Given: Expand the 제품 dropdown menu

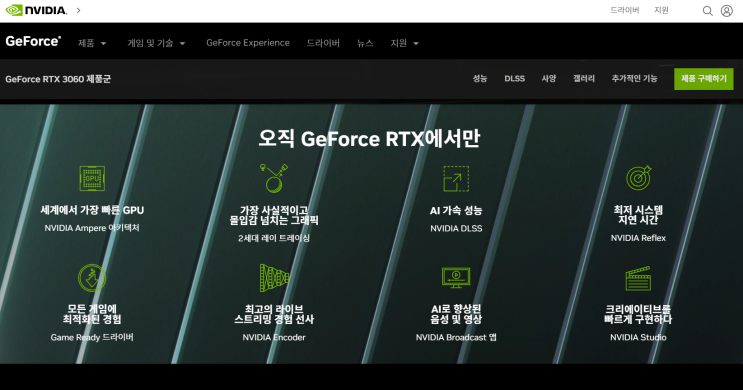Looking at the screenshot, I should [x=92, y=43].
